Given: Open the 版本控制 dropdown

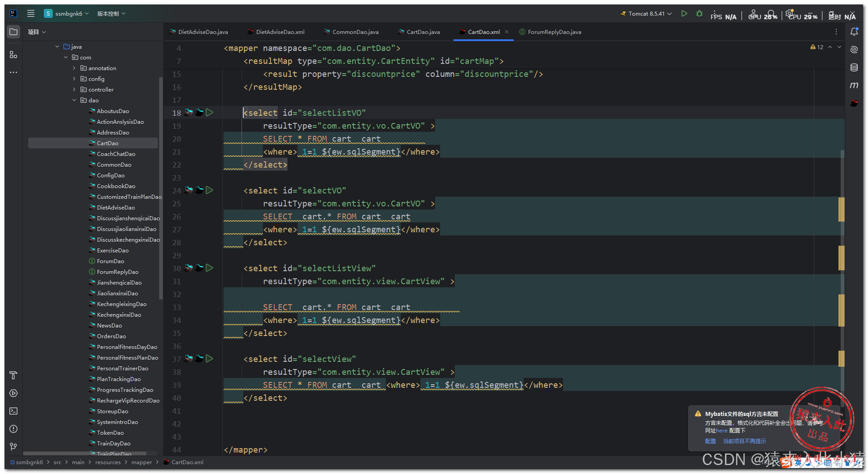Looking at the screenshot, I should 111,13.
